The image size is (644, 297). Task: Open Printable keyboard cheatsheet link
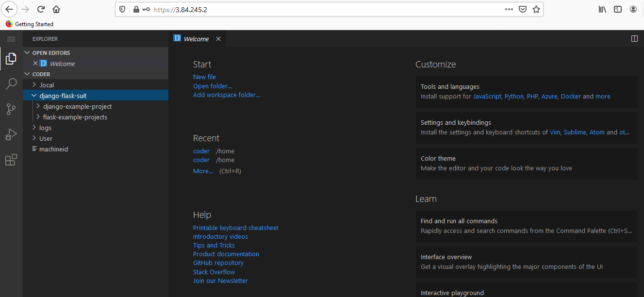click(x=236, y=228)
